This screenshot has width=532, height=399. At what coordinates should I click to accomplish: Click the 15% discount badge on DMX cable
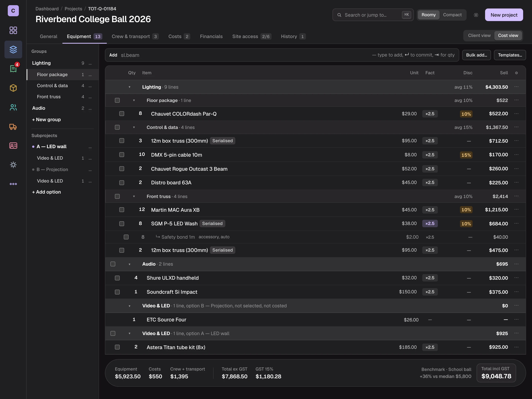point(466,155)
